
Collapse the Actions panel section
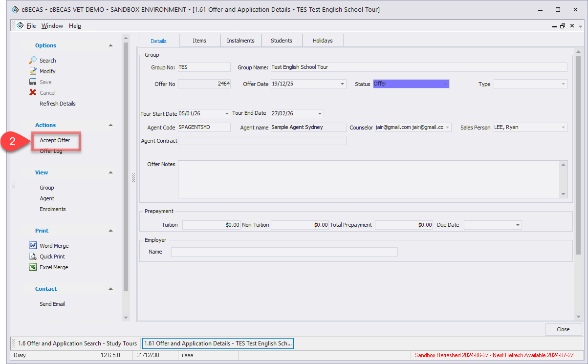tap(110, 125)
